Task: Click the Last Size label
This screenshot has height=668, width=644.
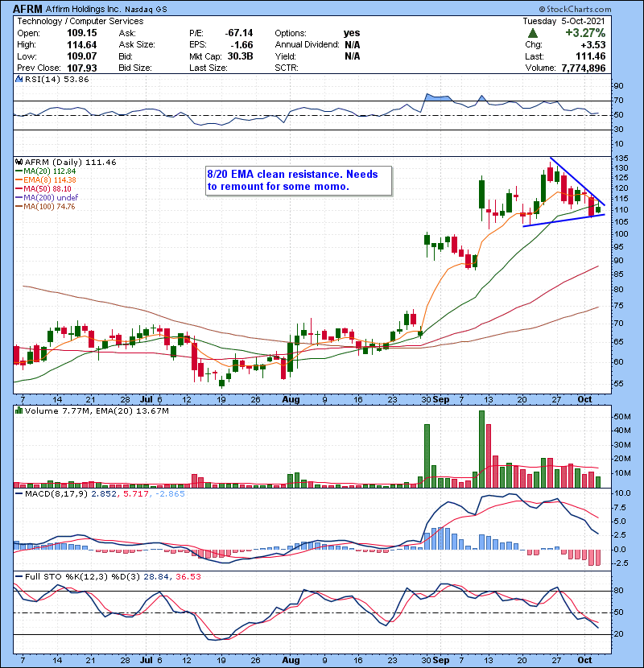Action: click(x=208, y=68)
